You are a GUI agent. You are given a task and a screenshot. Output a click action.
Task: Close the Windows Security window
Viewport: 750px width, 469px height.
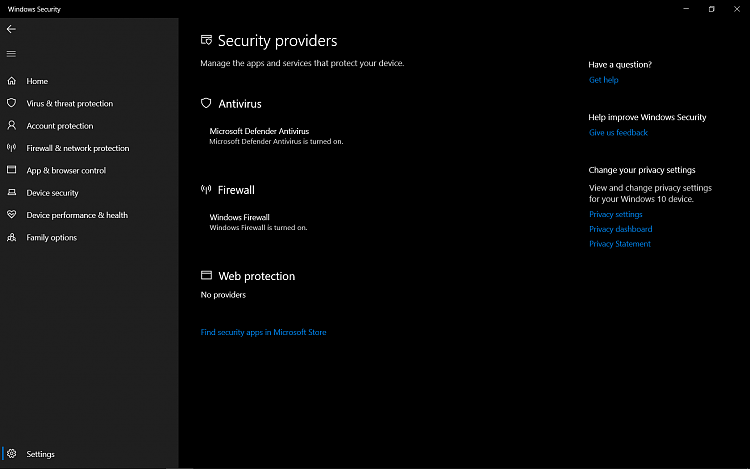pos(737,9)
